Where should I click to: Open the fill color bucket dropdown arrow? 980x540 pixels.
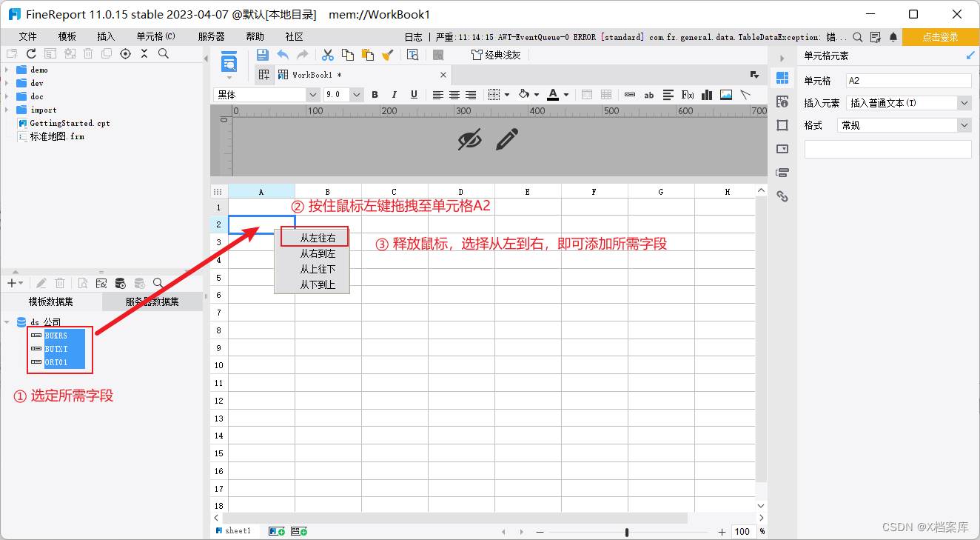tap(537, 95)
